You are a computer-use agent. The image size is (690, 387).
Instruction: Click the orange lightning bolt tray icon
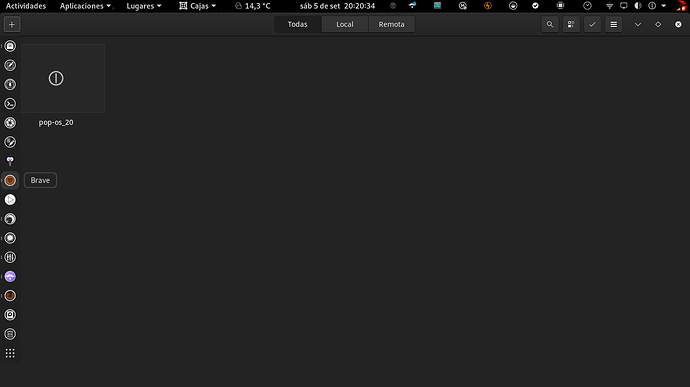(488, 6)
